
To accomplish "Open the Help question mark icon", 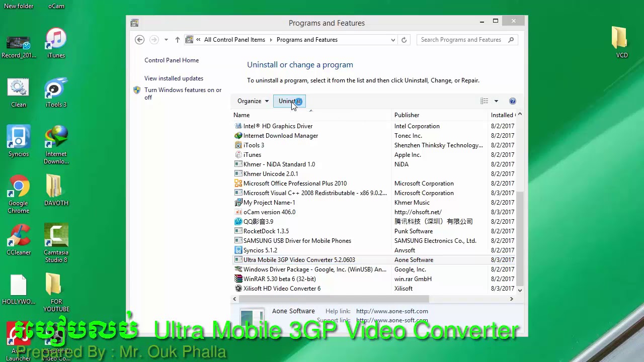I will pyautogui.click(x=512, y=101).
